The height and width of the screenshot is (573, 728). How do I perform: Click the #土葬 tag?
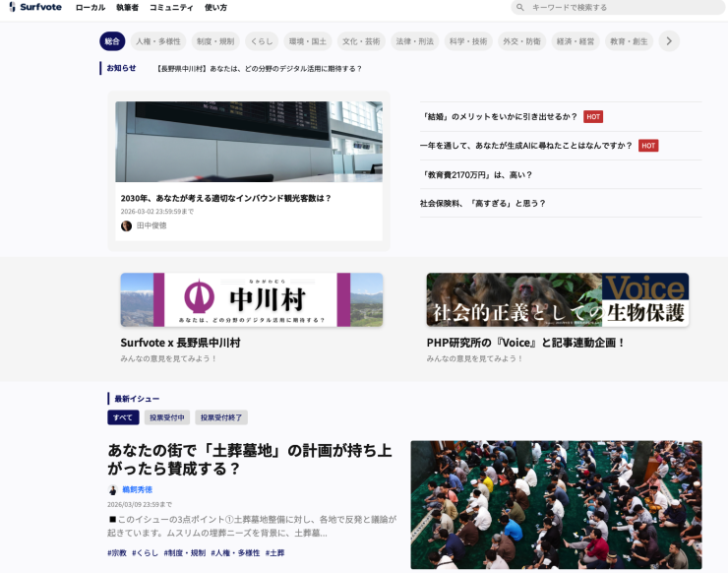point(274,553)
